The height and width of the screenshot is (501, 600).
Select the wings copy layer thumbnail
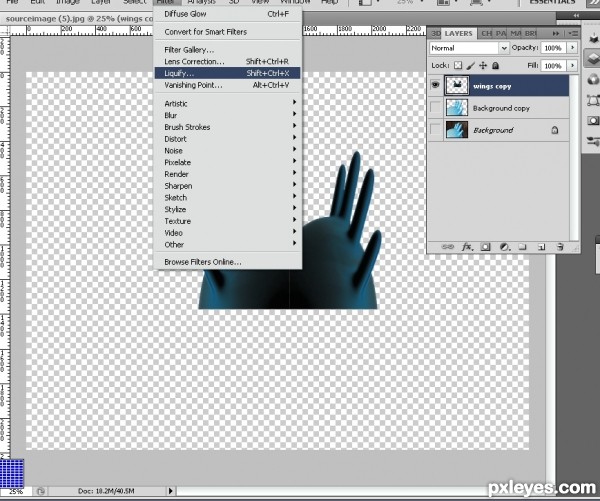457,86
